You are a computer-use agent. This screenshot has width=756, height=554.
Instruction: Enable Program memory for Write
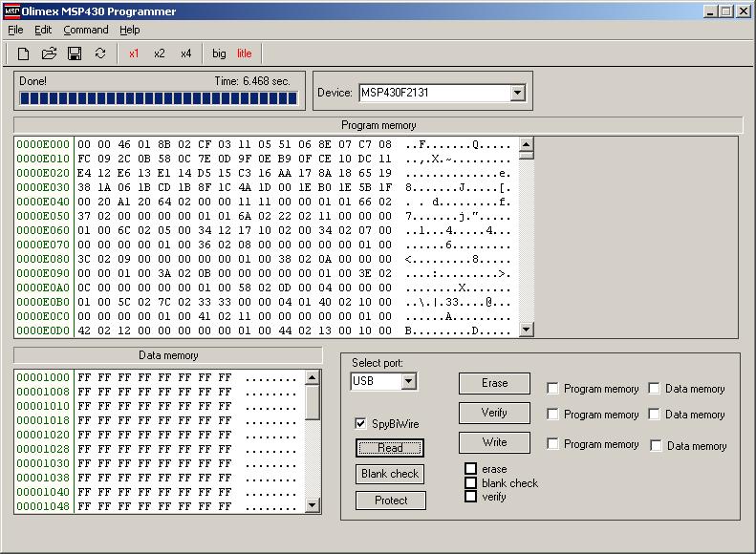[x=553, y=444]
